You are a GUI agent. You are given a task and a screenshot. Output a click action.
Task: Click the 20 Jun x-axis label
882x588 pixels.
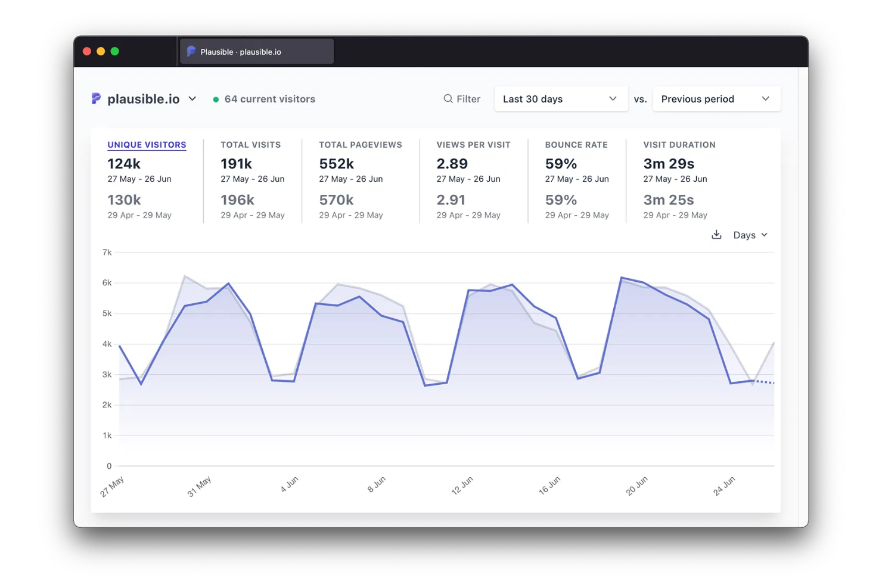(636, 486)
